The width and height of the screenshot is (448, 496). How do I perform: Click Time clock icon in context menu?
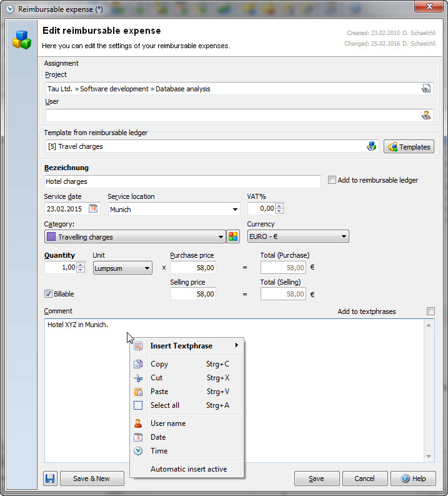click(x=138, y=451)
